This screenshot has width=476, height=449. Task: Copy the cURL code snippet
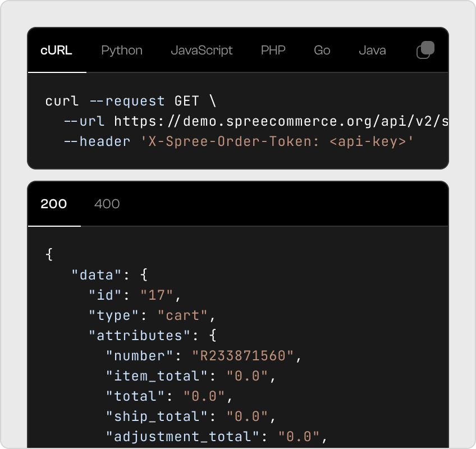click(x=425, y=50)
